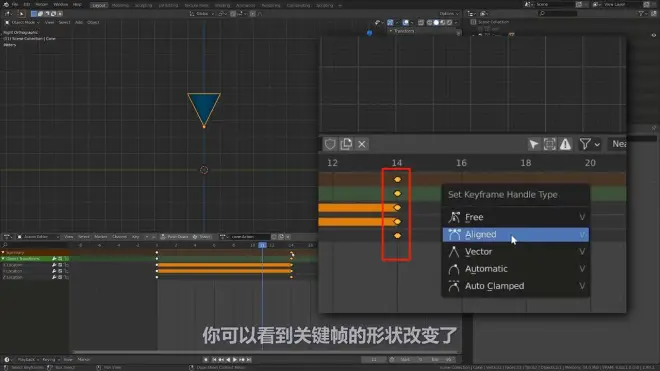
Task: Switch to Animation workspace tab
Action: [245, 5]
